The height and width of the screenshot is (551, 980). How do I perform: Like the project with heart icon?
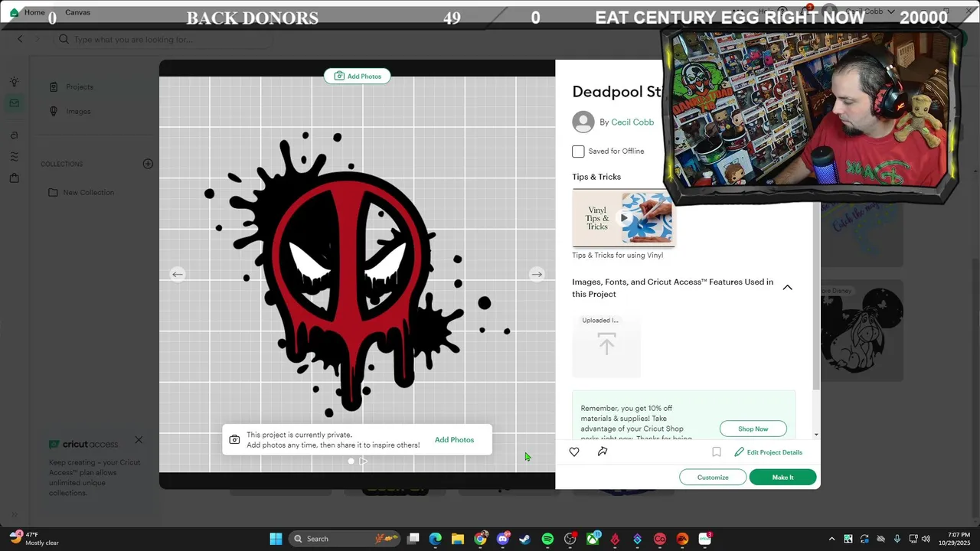[574, 452]
